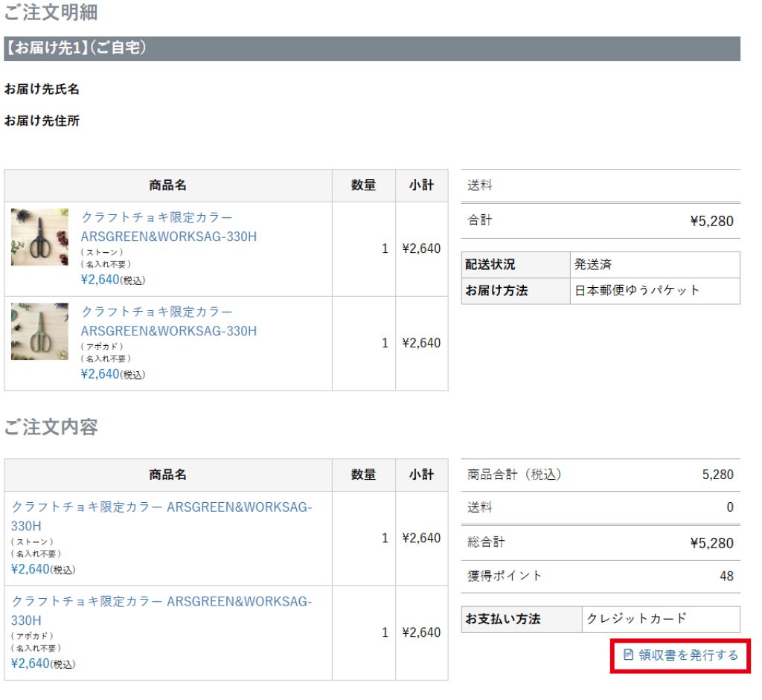Screen dimensions: 762x700
Task: Click the ご注文明細 heading
Action: click(x=51, y=12)
